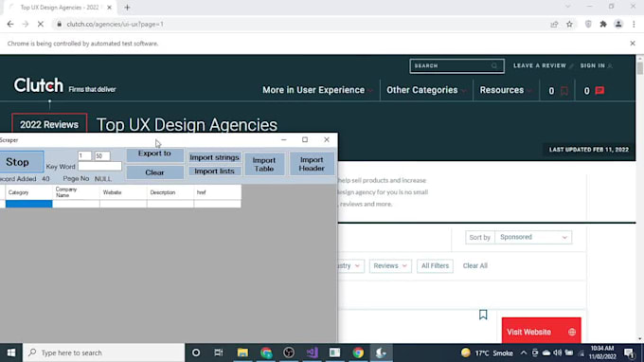Click the taskbar Type here to search box
This screenshot has width=644, height=362.
tap(103, 353)
